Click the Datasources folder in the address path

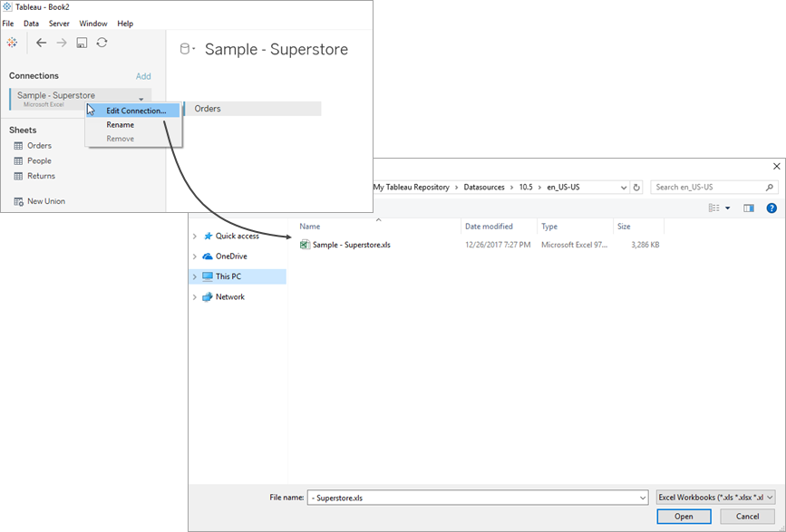click(484, 188)
